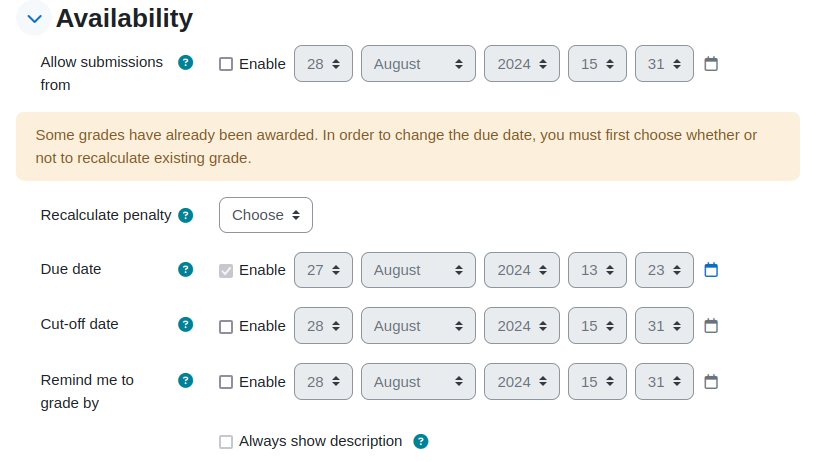The width and height of the screenshot is (838, 462).
Task: Open calendar picker for Cut-off date
Action: pyautogui.click(x=711, y=326)
